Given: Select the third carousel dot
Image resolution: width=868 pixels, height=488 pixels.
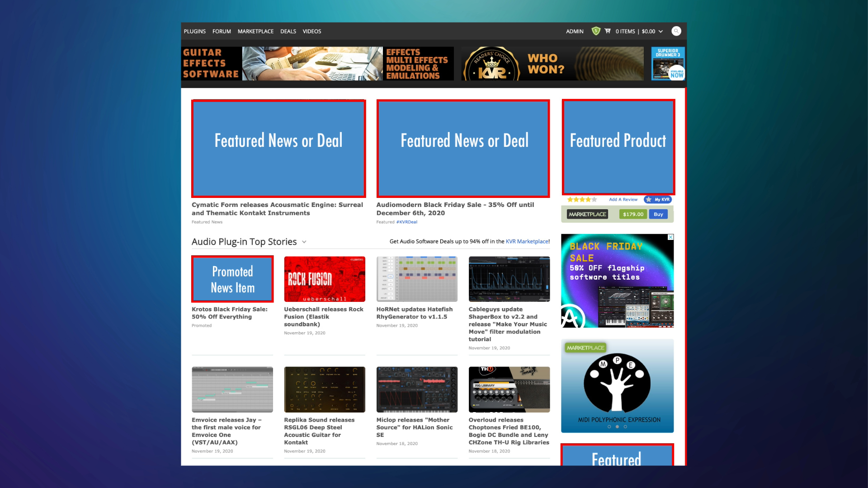Looking at the screenshot, I should [x=626, y=427].
